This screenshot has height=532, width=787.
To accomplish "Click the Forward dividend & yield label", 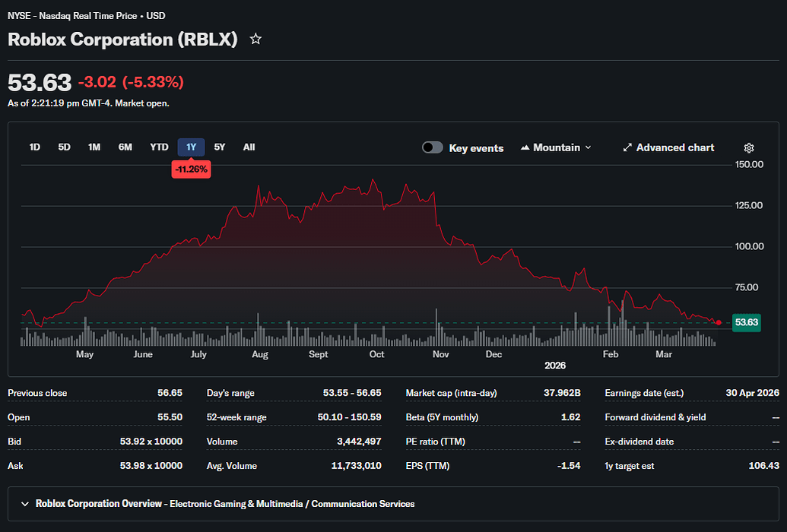I will pos(655,417).
